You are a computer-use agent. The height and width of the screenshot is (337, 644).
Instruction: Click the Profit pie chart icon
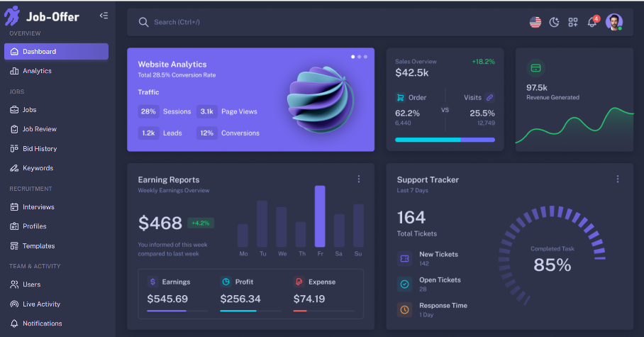click(226, 282)
